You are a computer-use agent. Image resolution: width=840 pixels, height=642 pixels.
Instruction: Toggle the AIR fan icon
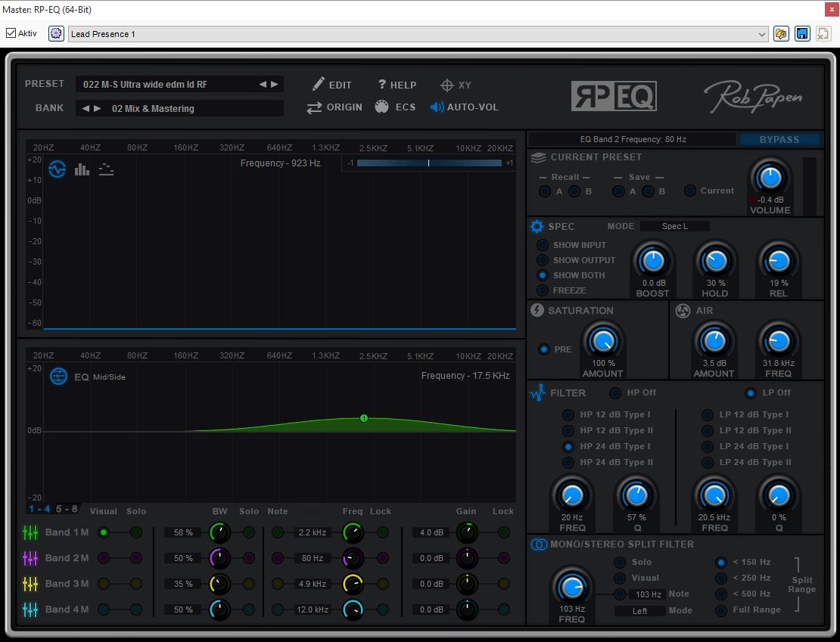pos(683,311)
